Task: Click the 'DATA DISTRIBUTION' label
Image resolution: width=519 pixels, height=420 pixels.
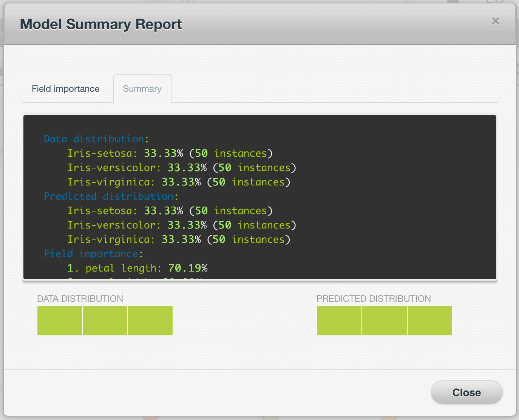Action: (80, 299)
